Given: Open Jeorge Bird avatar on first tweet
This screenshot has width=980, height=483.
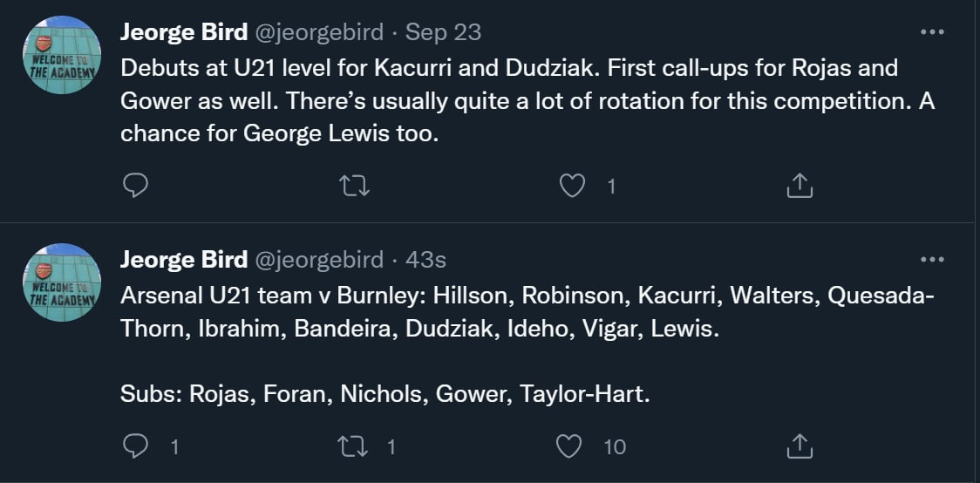Looking at the screenshot, I should 62,56.
